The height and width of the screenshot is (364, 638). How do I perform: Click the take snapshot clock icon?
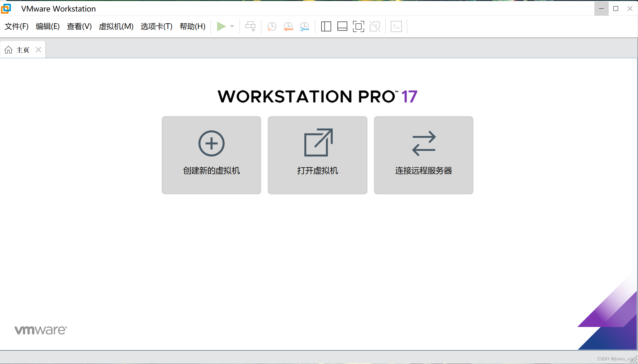(272, 26)
